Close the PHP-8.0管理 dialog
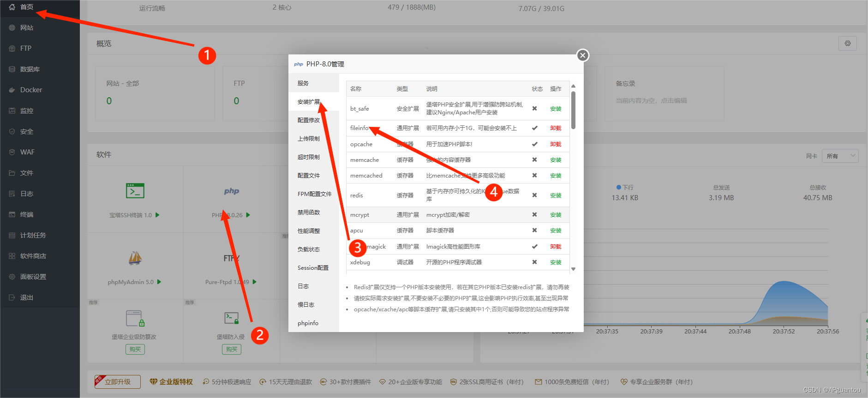Screen dimensions: 868x398 (583, 55)
